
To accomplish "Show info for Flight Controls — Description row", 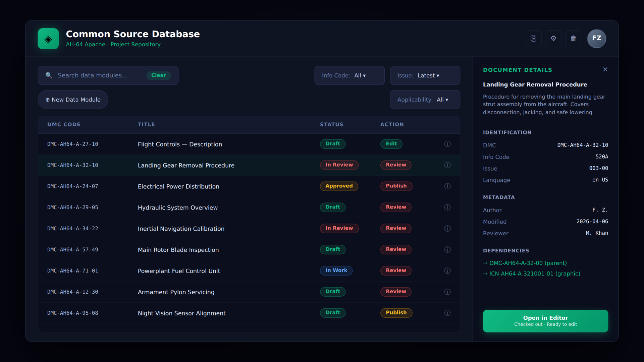I will tap(447, 144).
